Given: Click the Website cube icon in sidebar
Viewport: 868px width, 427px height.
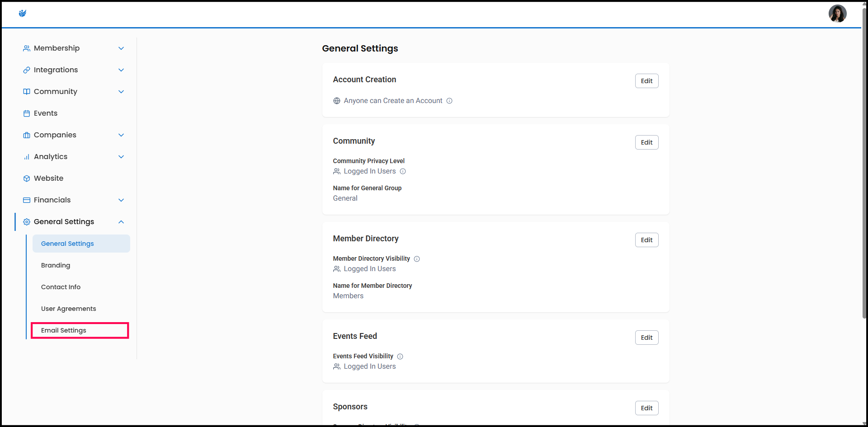Looking at the screenshot, I should (x=27, y=178).
